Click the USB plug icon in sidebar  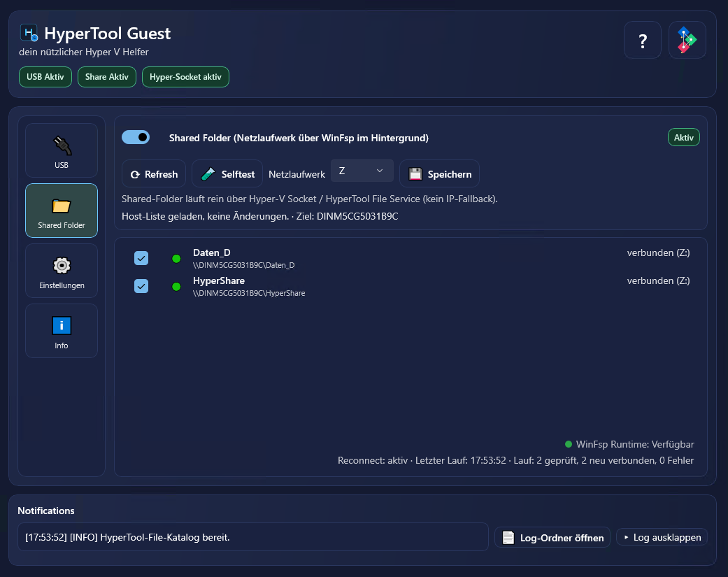tap(62, 145)
